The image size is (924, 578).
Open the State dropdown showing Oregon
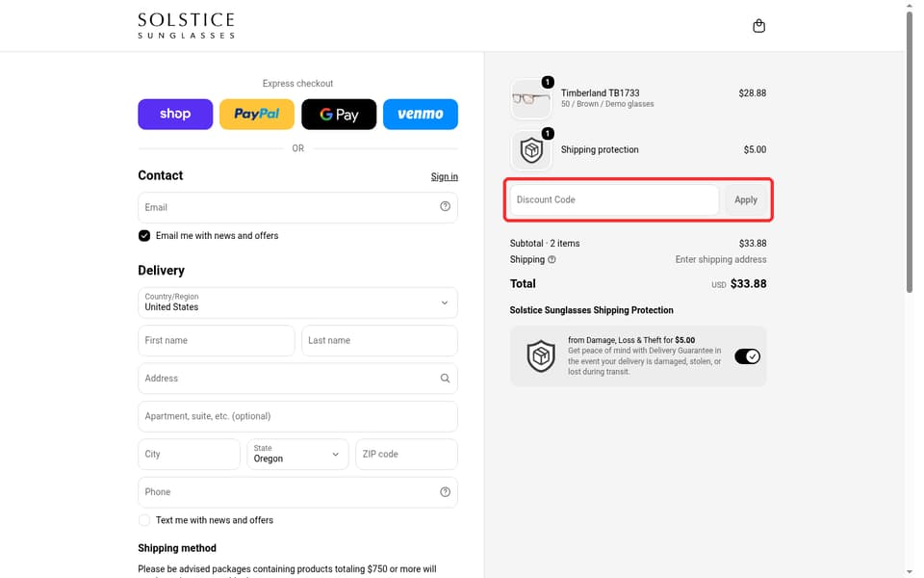click(297, 454)
